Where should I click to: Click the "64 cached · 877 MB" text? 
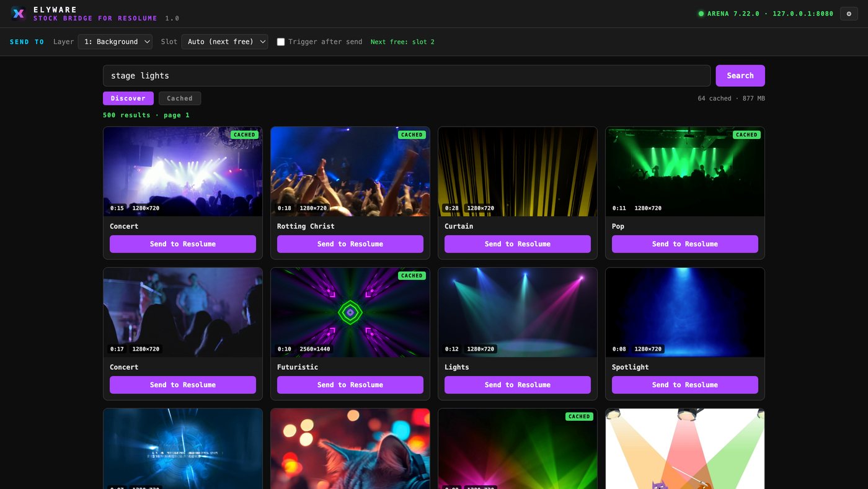(x=731, y=98)
